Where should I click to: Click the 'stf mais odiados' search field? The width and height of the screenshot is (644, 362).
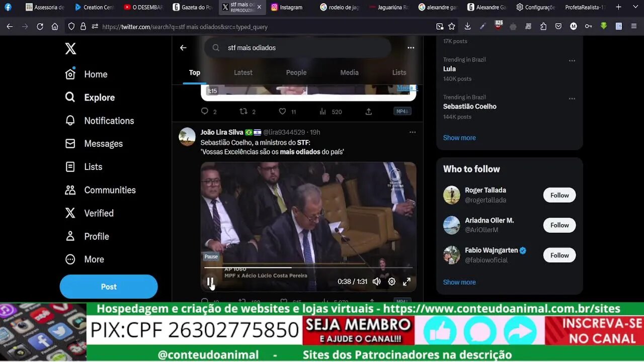pos(297,48)
